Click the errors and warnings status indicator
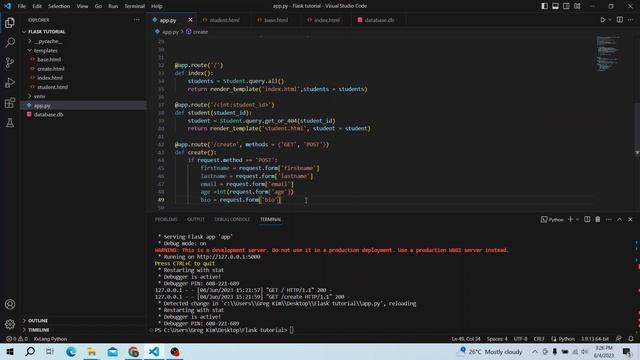The width and height of the screenshot is (640, 360). coord(17,338)
